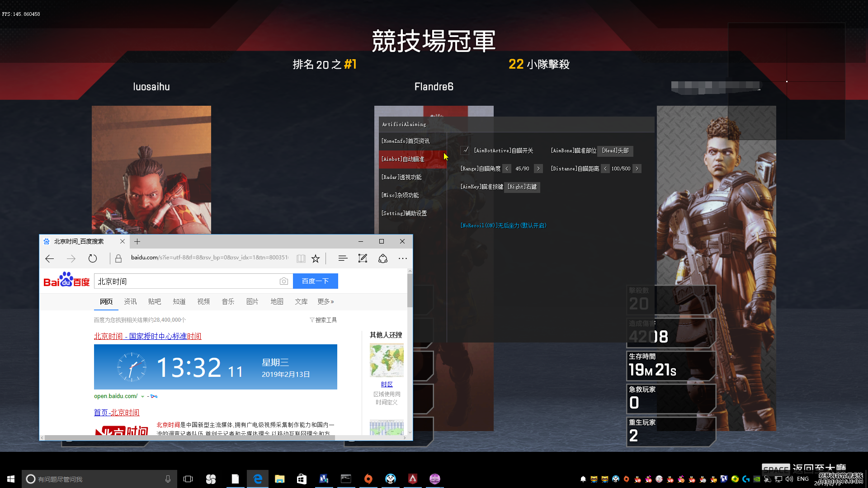Open the volume control in tray

pyautogui.click(x=789, y=479)
